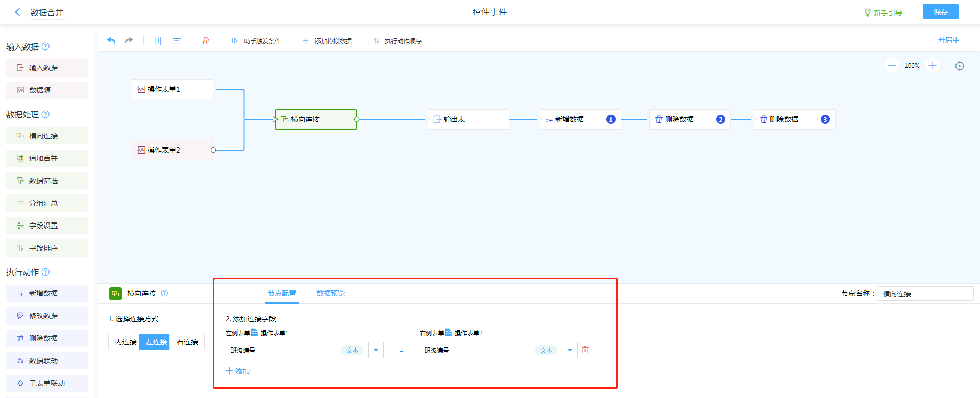980x398 pixels.
Task: Click the redo arrow icon
Action: point(129,41)
